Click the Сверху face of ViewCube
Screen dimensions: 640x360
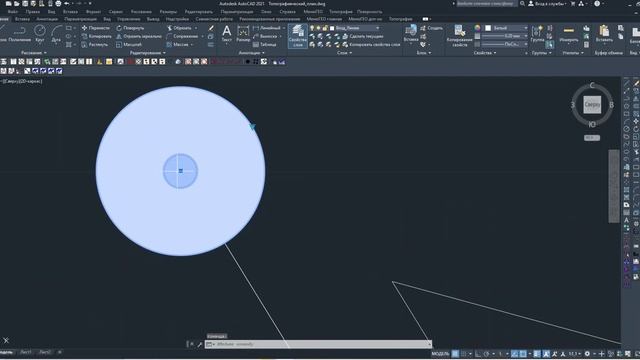coord(592,105)
